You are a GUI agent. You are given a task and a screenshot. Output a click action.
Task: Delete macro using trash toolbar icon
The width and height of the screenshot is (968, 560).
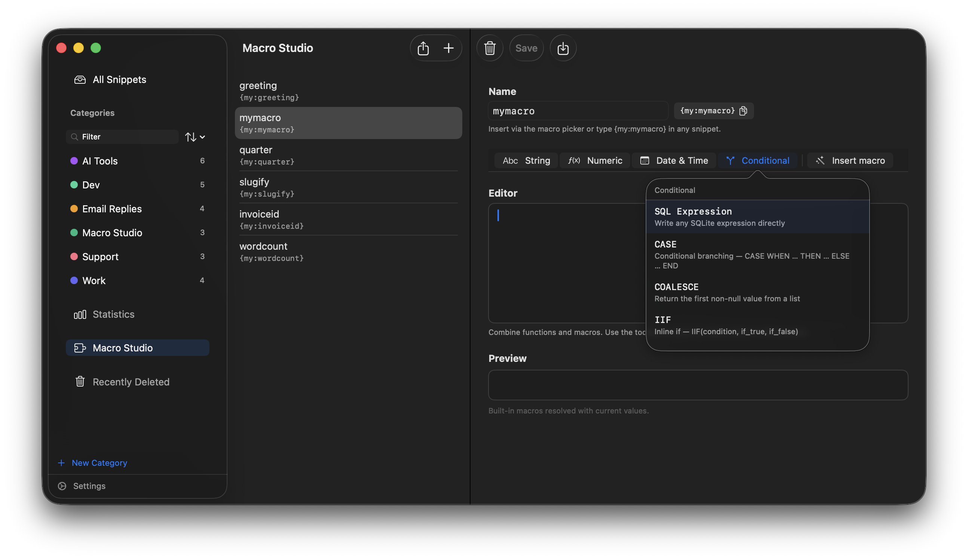click(490, 48)
